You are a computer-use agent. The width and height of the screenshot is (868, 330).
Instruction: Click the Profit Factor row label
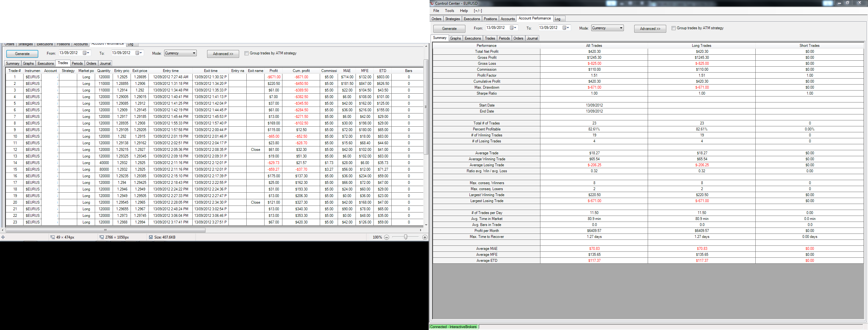(487, 75)
